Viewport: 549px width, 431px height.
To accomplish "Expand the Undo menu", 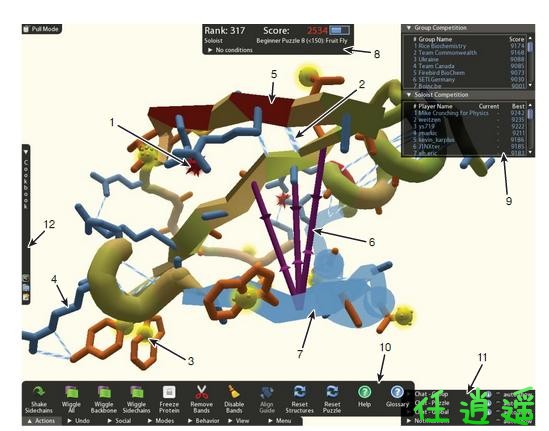I will click(78, 420).
